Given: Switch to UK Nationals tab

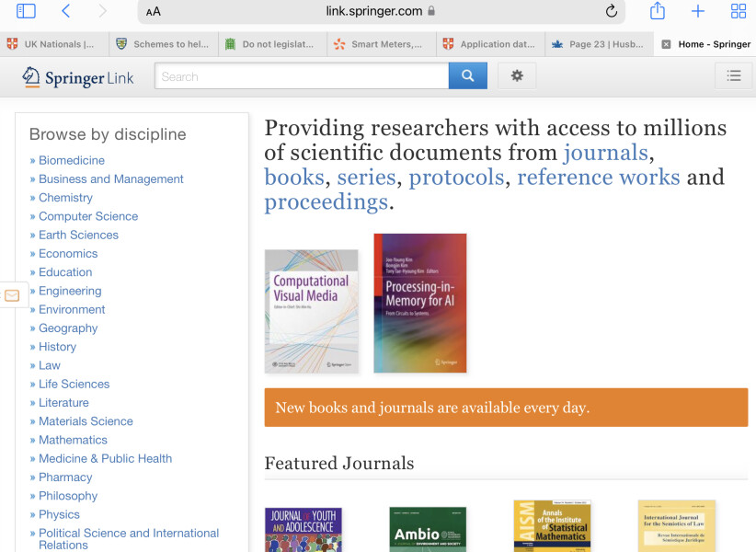Looking at the screenshot, I should click(54, 44).
